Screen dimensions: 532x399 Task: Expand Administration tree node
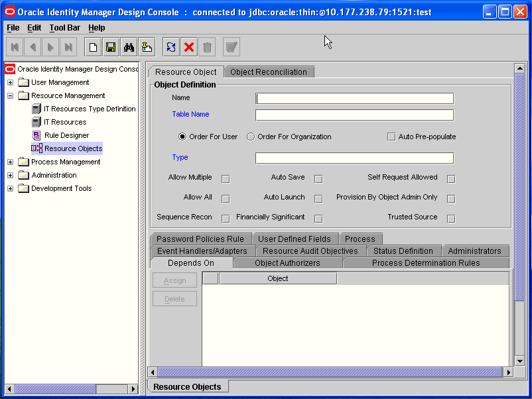point(10,175)
